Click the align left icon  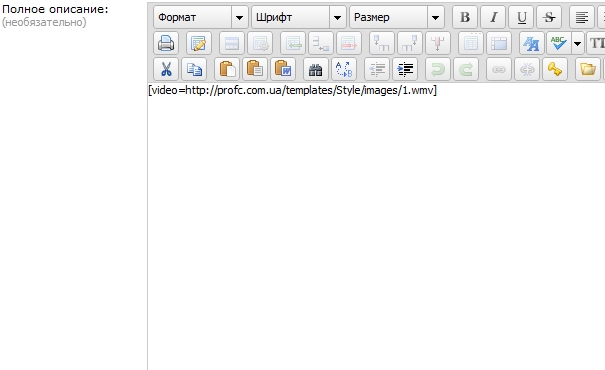pos(582,17)
